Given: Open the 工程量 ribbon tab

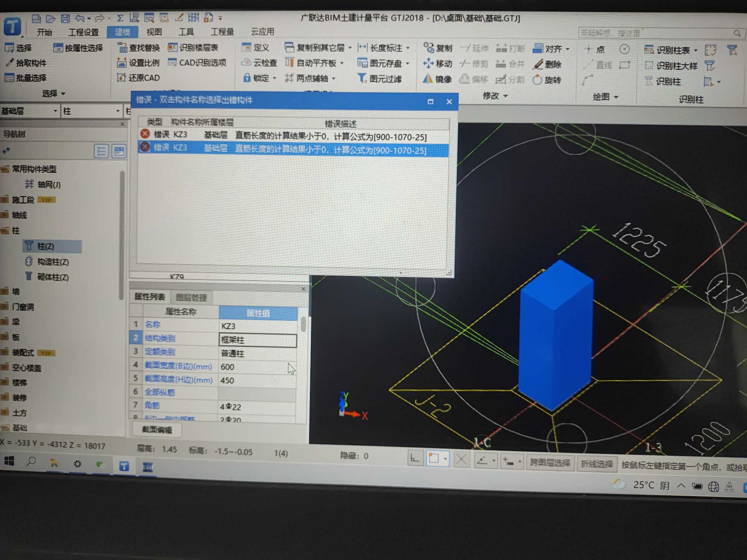Looking at the screenshot, I should 222,32.
